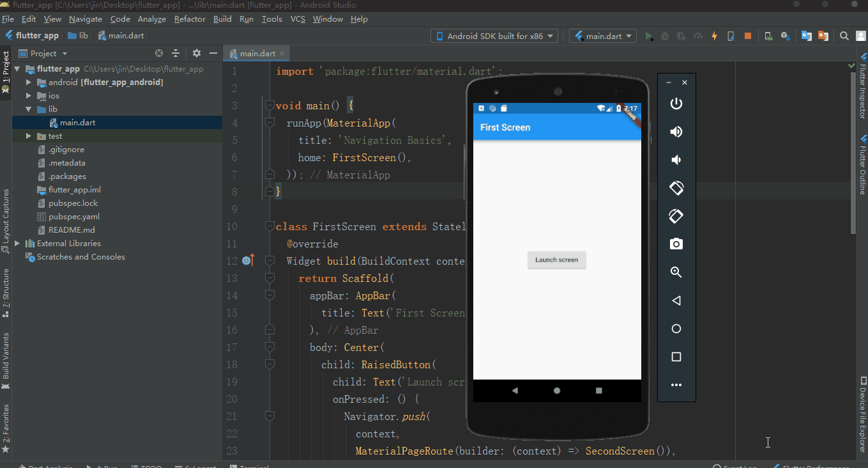Select the main.dart editor tab
The height and width of the screenshot is (468, 868).
point(257,54)
